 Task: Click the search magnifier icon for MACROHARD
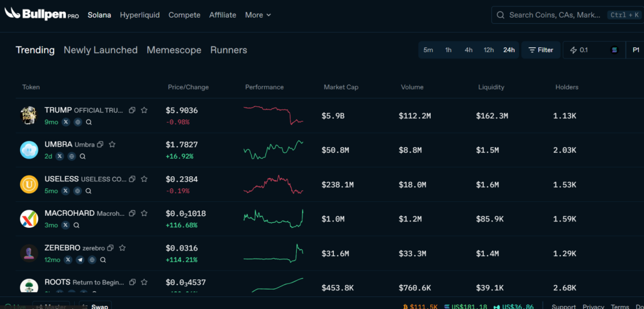[x=76, y=225]
